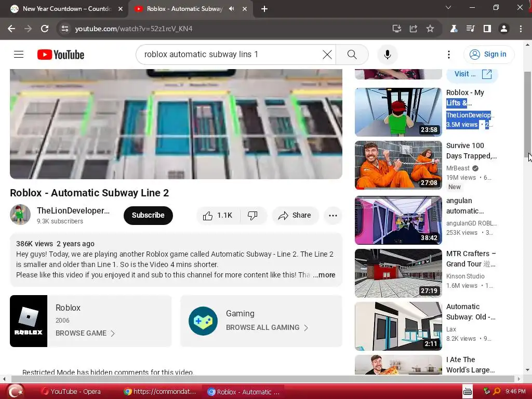Clear the search box with X icon
Image resolution: width=532 pixels, height=399 pixels.
coord(327,54)
